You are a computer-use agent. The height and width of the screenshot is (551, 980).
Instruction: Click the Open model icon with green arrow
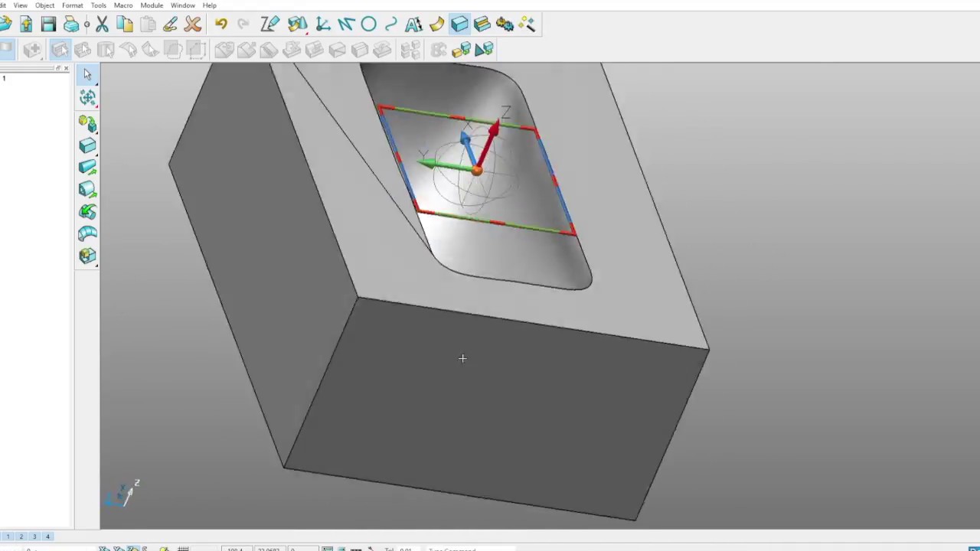click(x=26, y=24)
